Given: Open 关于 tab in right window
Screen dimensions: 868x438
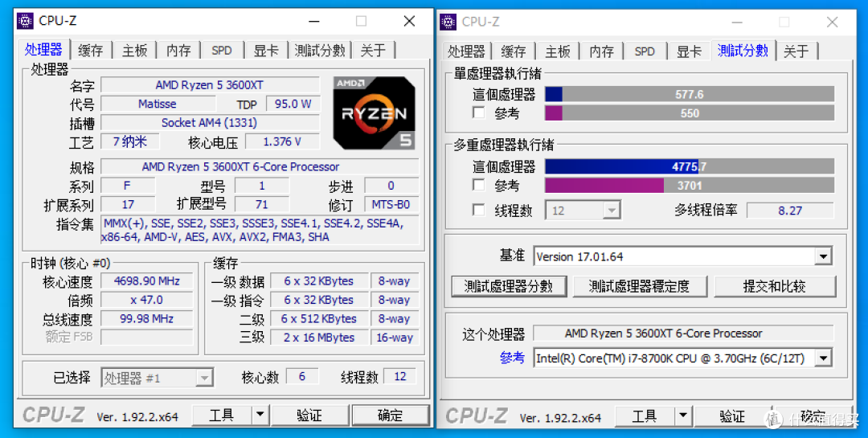Looking at the screenshot, I should pyautogui.click(x=796, y=51).
